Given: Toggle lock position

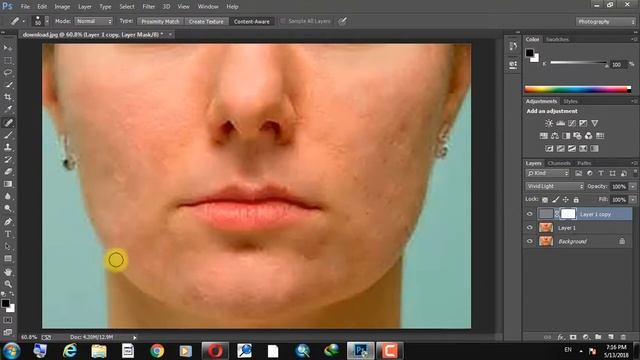Looking at the screenshot, I should [x=566, y=200].
